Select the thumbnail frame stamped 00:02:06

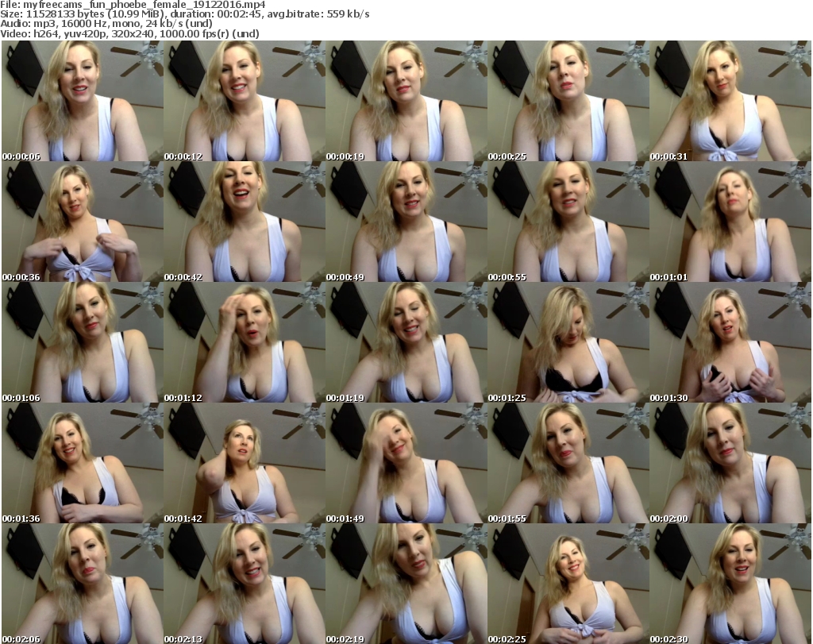click(83, 584)
